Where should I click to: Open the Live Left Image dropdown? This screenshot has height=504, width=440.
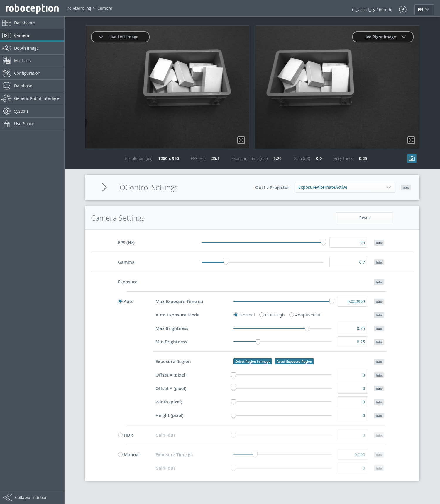(x=120, y=37)
